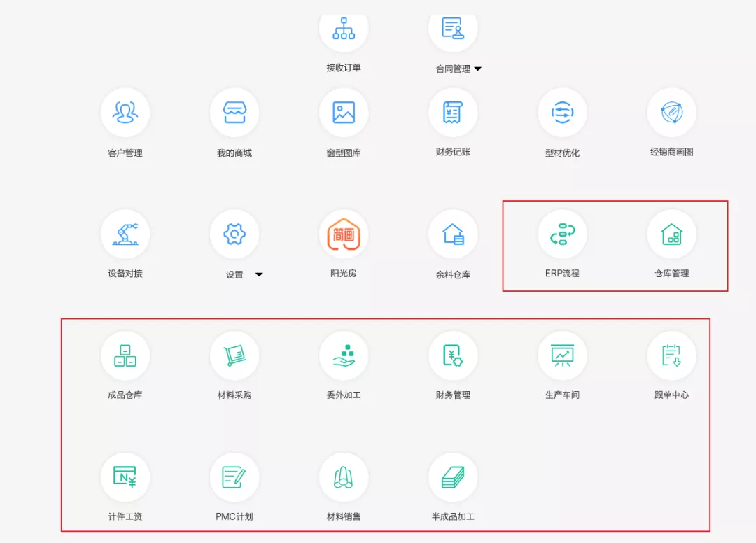Open the 接收订单 module icon
This screenshot has height=543, width=756.
tap(344, 29)
